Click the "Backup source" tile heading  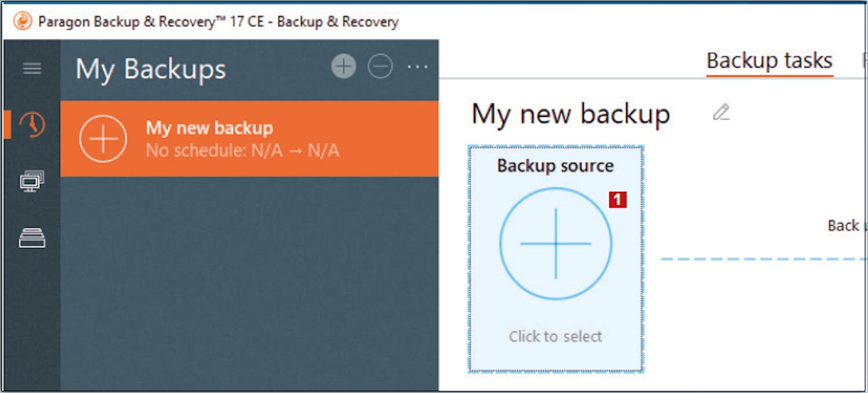[x=556, y=166]
